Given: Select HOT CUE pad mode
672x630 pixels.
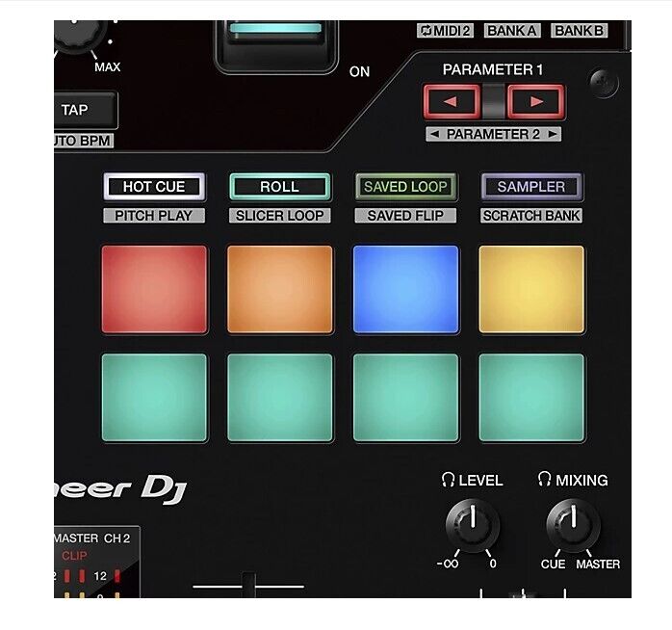Looking at the screenshot, I should coord(154,187).
